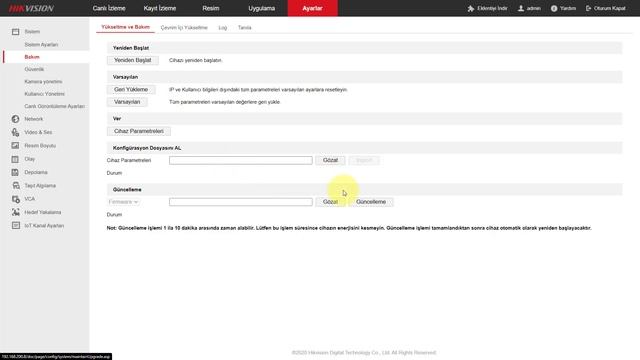Open the Resim top menu
This screenshot has width=640, height=360.
(211, 8)
